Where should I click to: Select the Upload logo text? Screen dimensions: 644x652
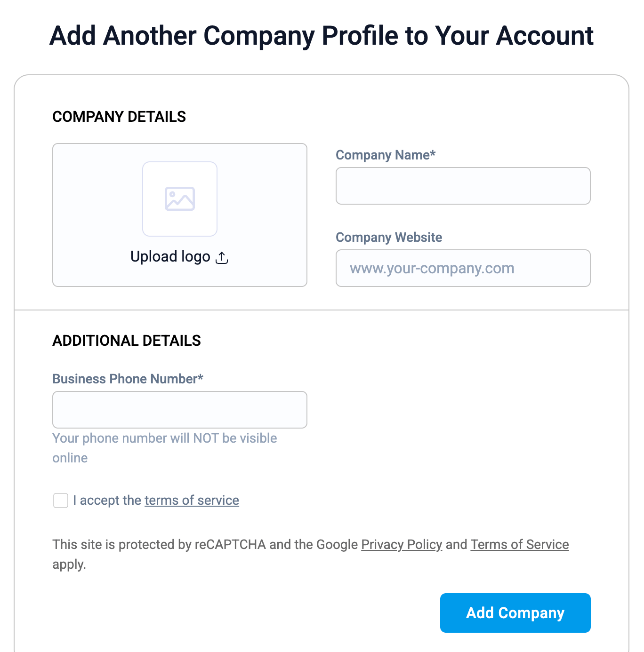pos(170,257)
